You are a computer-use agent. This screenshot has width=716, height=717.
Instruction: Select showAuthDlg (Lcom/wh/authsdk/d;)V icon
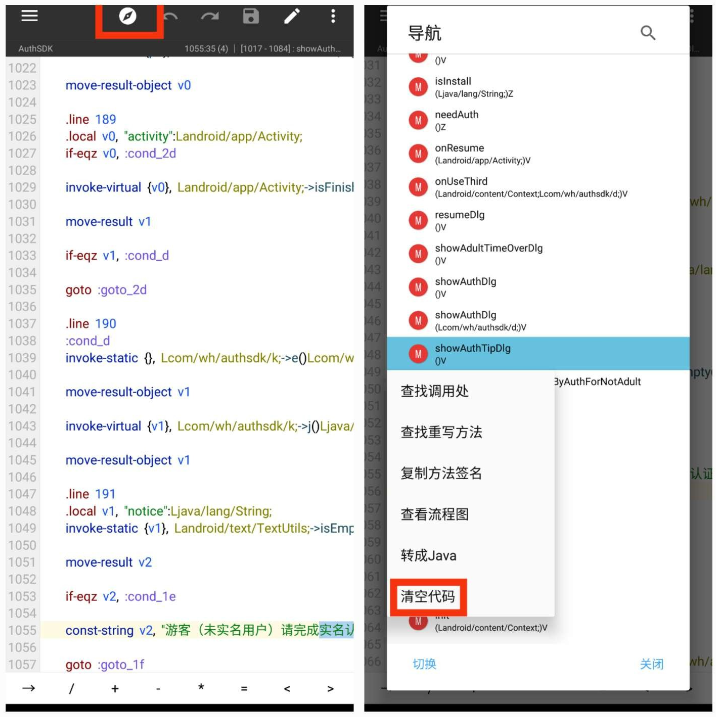pos(417,321)
